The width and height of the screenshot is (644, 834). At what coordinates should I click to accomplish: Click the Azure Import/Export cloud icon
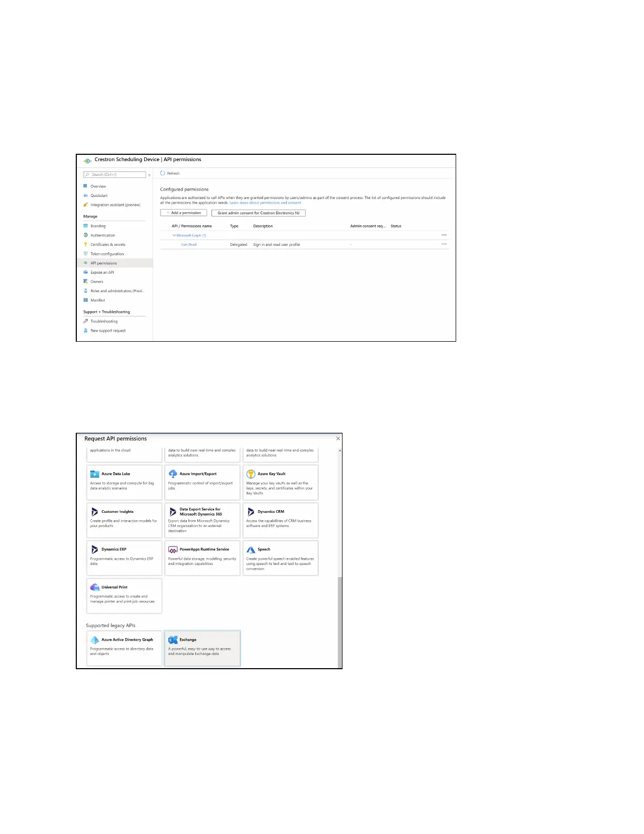pos(173,474)
